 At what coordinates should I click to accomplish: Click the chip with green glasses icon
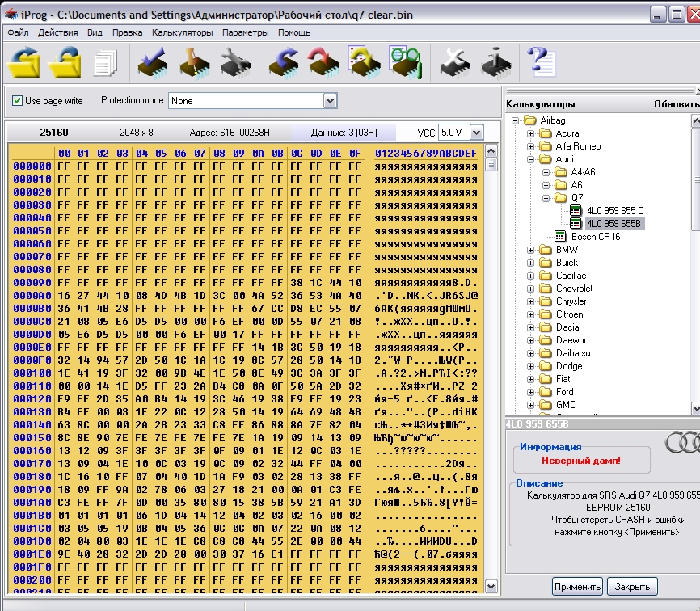(x=405, y=63)
